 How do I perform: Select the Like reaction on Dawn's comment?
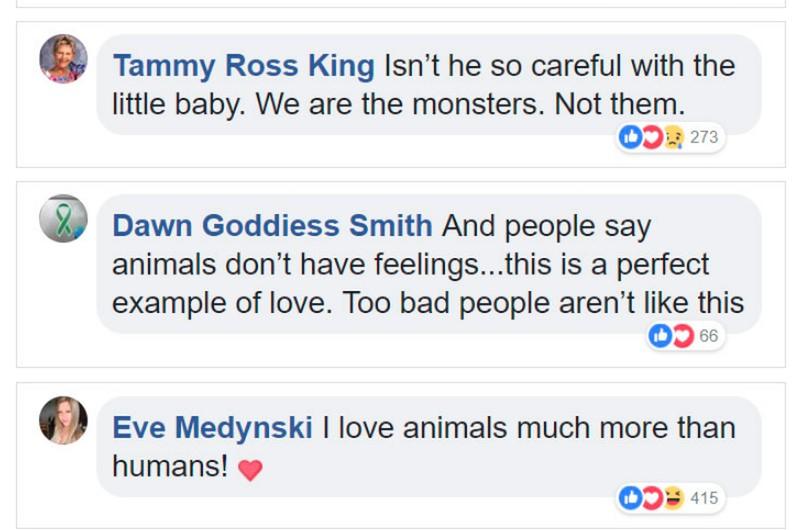click(x=661, y=336)
